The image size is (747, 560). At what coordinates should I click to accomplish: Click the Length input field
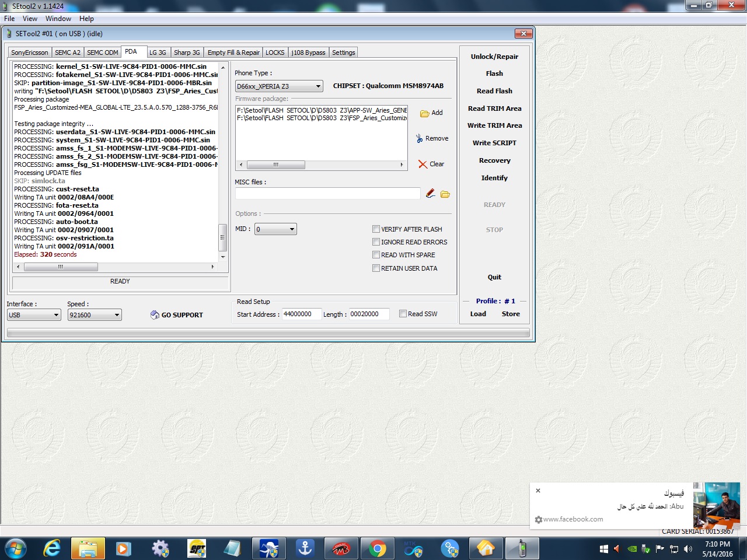[369, 314]
